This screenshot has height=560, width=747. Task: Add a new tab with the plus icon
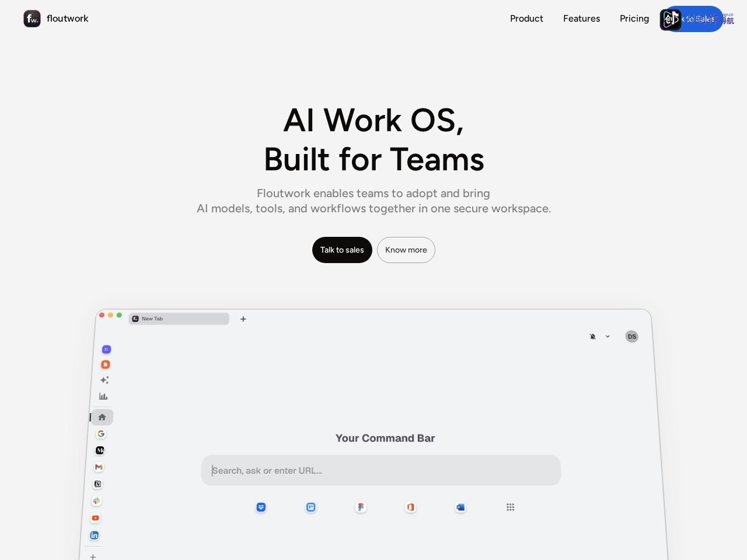[243, 319]
